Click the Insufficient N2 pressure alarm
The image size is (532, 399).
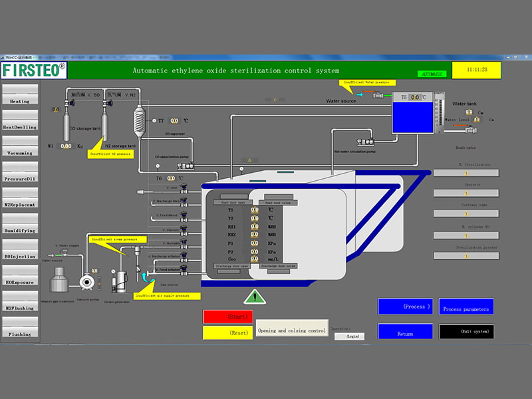(x=110, y=154)
